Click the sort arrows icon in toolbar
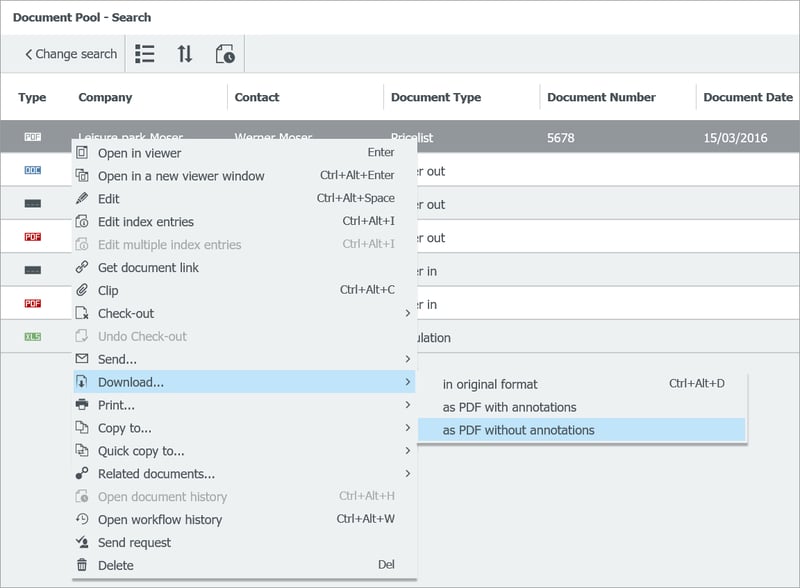The width and height of the screenshot is (800, 588). [185, 54]
